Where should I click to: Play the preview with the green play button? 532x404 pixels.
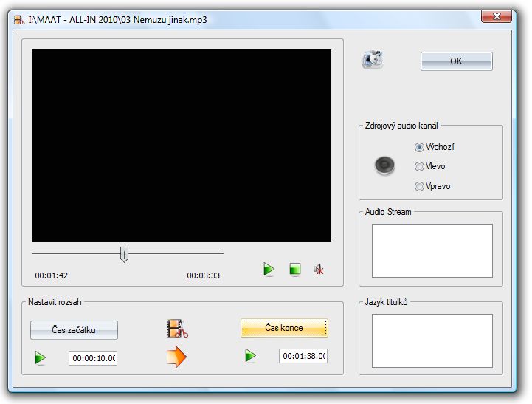[269, 270]
